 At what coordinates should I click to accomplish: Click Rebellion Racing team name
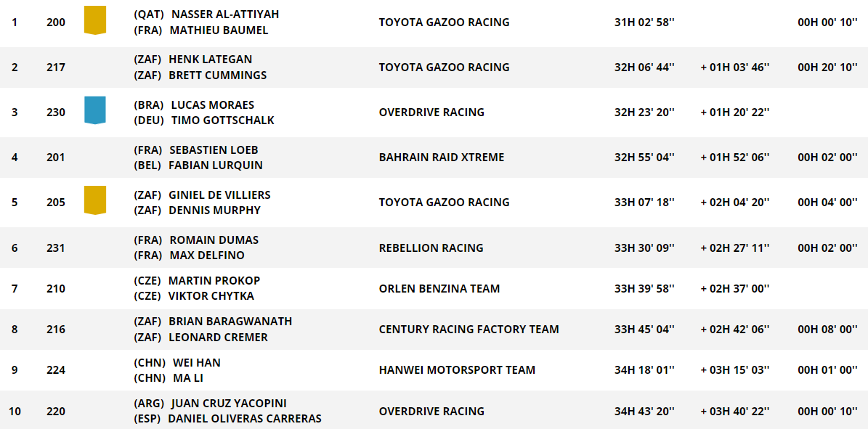click(x=431, y=248)
